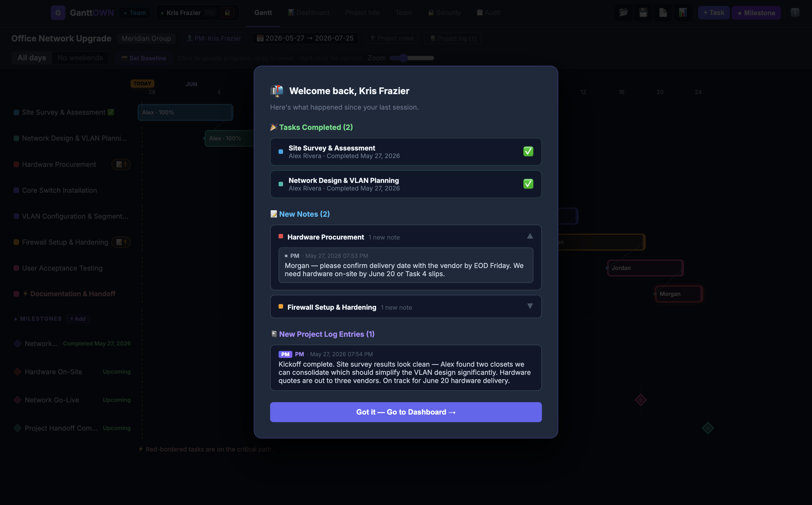Click the green check on Site Survey dialog card
This screenshot has width=812, height=505.
pos(528,152)
